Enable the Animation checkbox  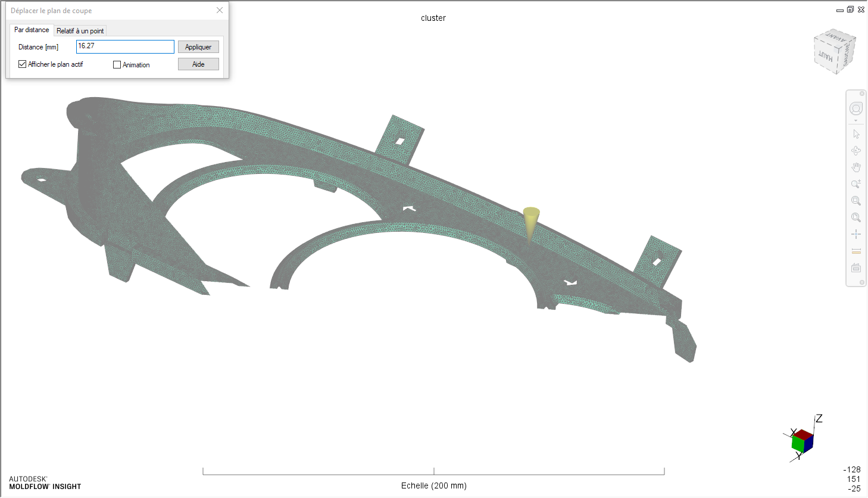(117, 65)
